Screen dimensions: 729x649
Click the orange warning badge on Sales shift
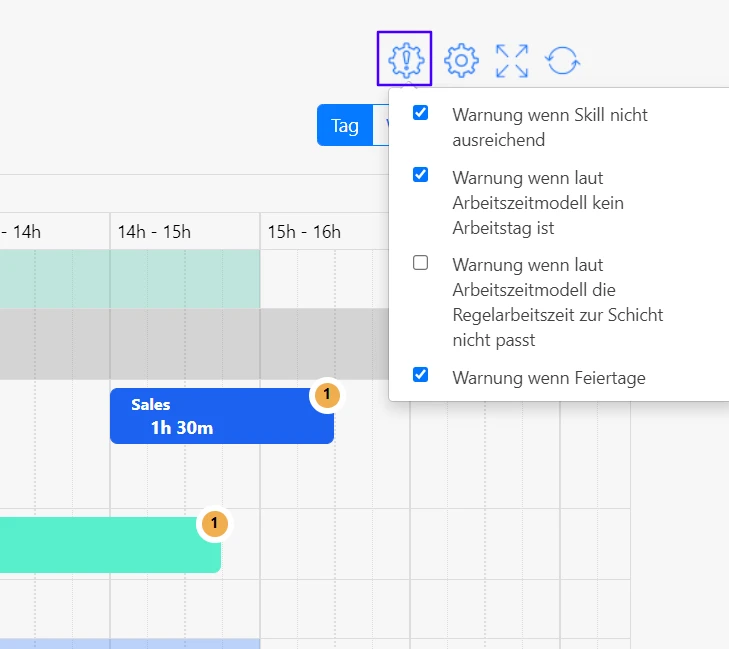[327, 395]
